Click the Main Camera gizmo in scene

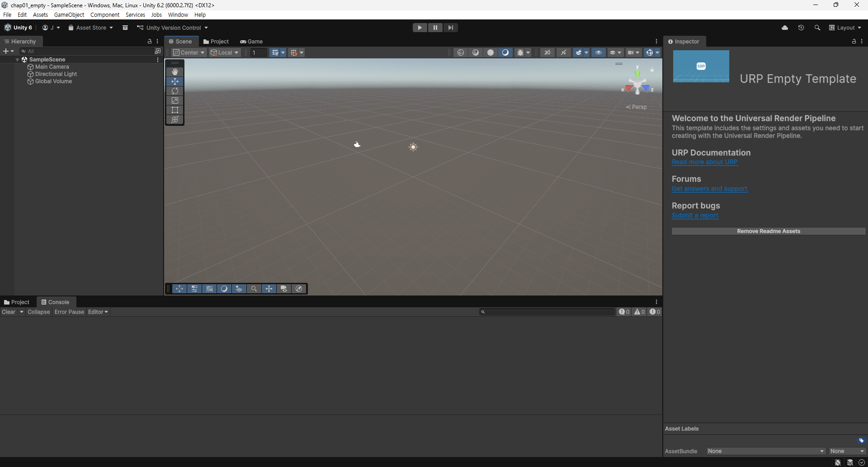pyautogui.click(x=357, y=145)
